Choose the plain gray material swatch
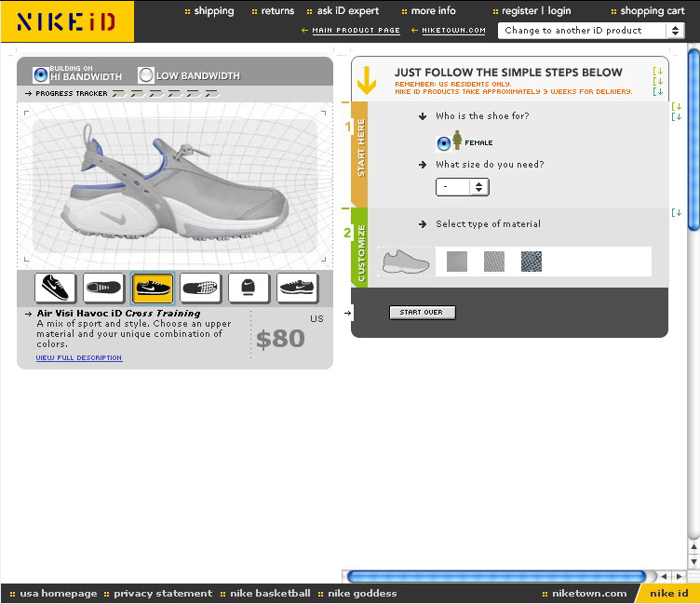The width and height of the screenshot is (700, 604). 457,262
